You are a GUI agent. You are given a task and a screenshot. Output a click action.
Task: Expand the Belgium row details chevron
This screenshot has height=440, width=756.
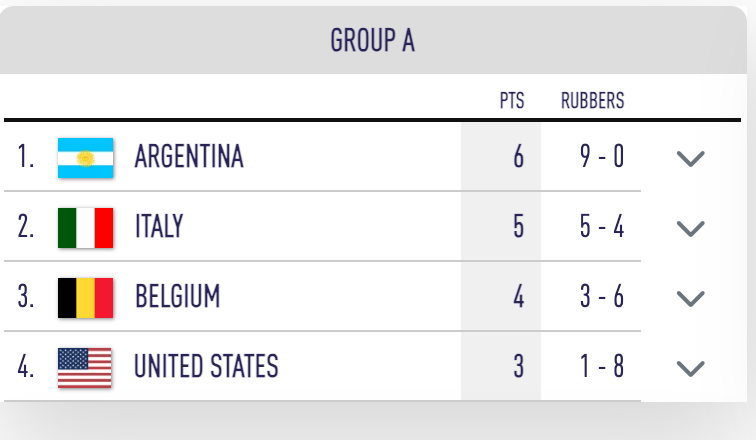(690, 298)
